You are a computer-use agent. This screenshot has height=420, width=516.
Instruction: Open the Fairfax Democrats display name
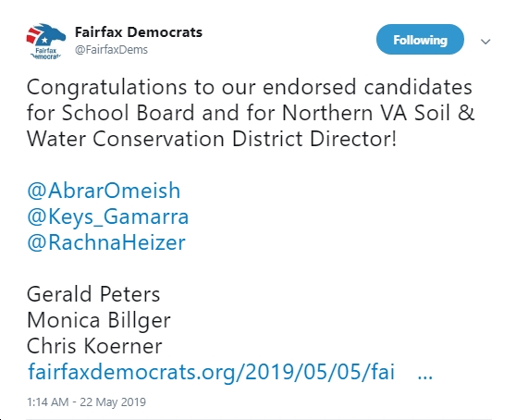(x=139, y=32)
